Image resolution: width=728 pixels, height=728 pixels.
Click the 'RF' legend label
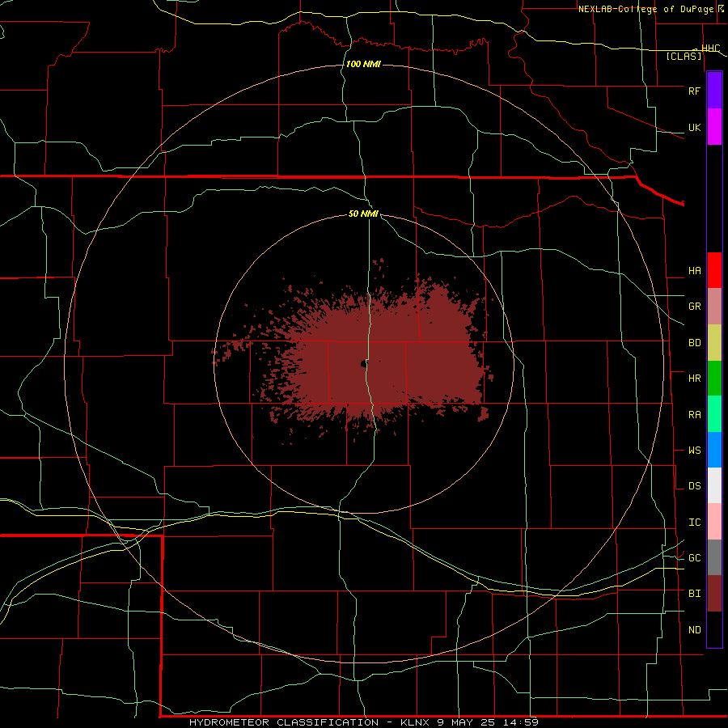[x=695, y=91]
